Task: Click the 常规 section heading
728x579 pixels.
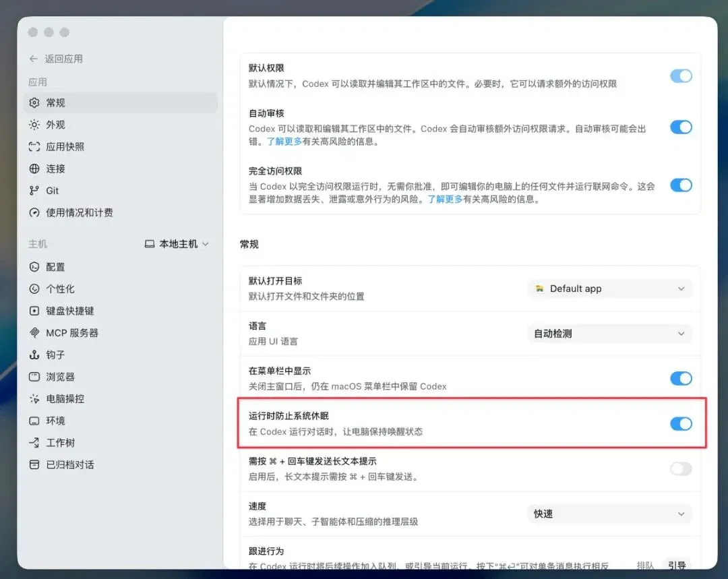Action: 249,244
